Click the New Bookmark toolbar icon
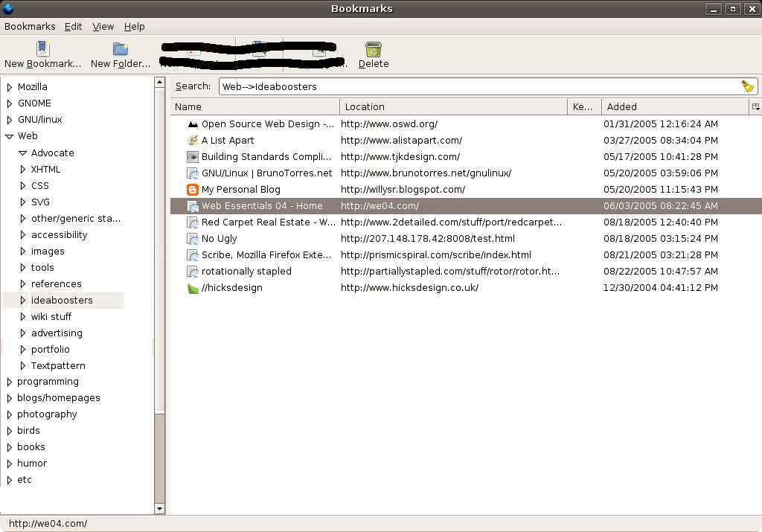 [42, 48]
